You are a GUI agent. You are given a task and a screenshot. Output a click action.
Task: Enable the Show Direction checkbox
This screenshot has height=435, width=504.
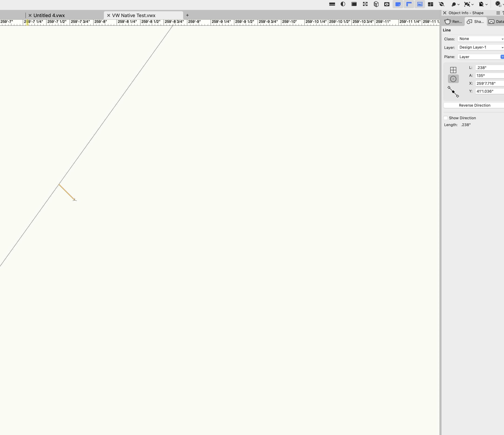point(446,118)
